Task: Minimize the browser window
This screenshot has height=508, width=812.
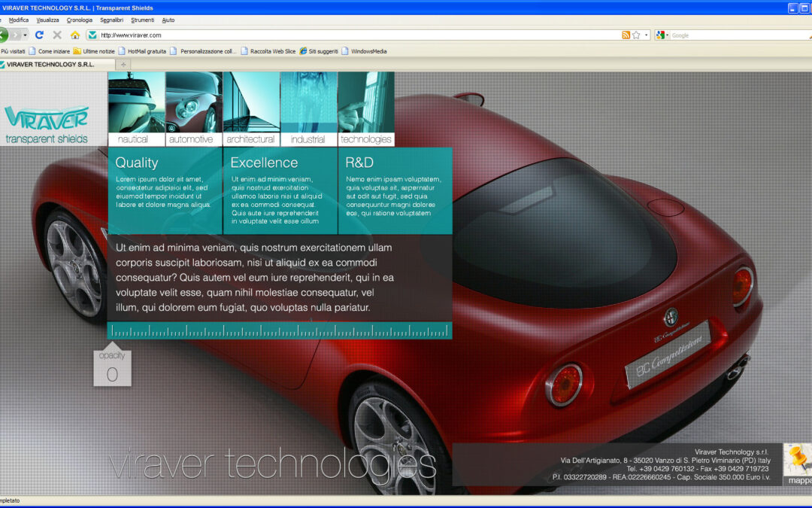Action: [x=793, y=8]
